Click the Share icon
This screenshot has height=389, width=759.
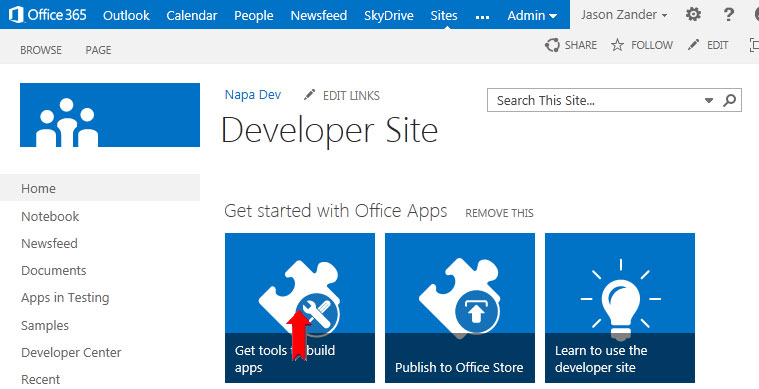tap(552, 45)
